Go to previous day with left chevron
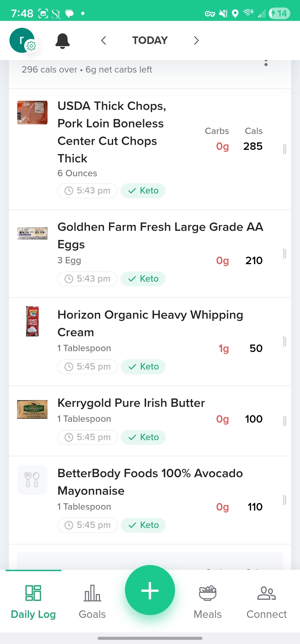 (x=104, y=41)
